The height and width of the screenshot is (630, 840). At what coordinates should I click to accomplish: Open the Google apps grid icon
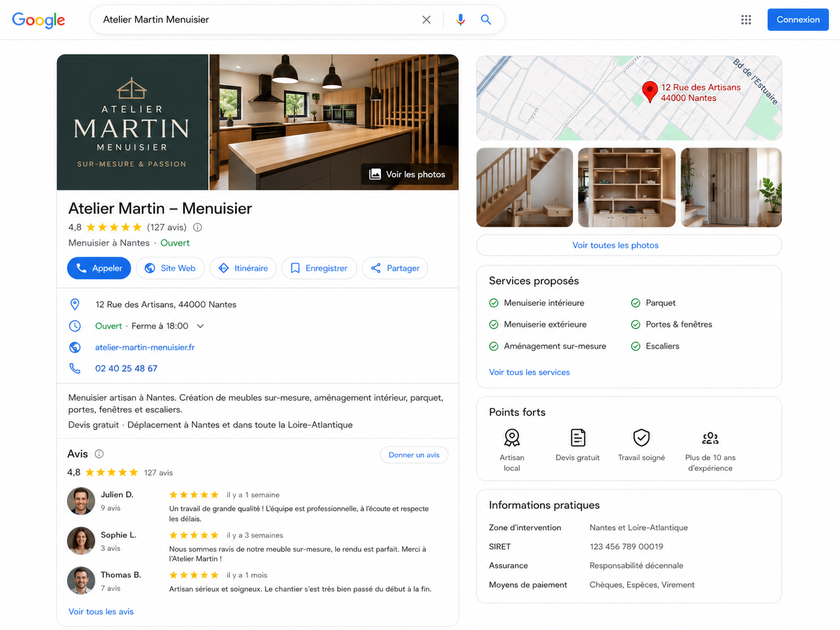(746, 20)
